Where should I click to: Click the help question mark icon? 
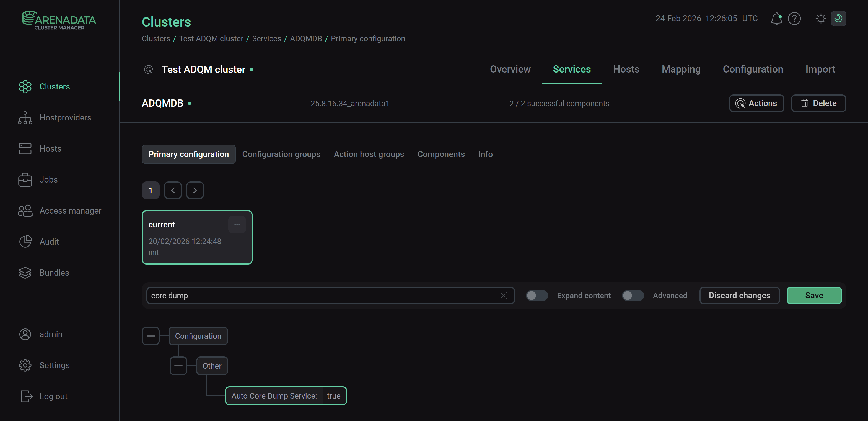[794, 19]
